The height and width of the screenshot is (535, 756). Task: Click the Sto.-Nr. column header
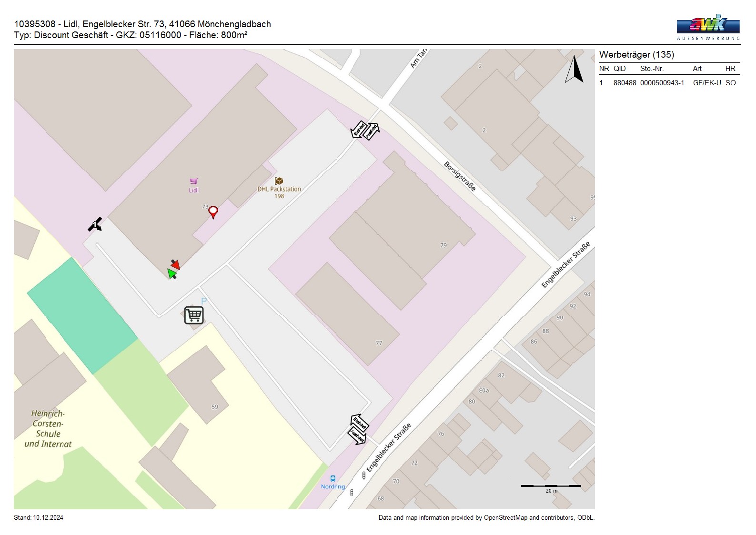652,69
